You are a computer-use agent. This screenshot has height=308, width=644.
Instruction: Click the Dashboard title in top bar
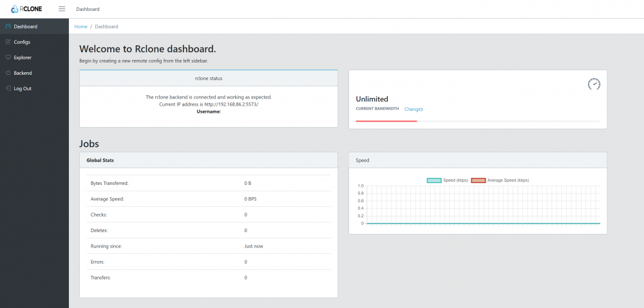pos(88,8)
